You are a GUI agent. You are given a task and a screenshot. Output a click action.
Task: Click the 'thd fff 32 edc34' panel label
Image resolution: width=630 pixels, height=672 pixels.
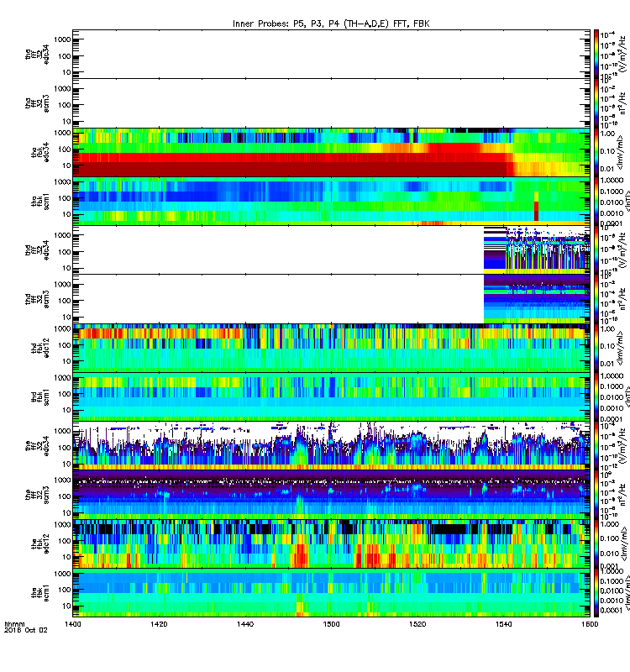click(37, 249)
